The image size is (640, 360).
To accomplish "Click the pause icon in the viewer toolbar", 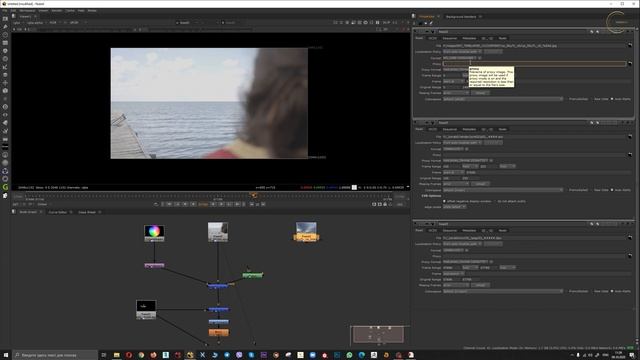I will coord(378,22).
